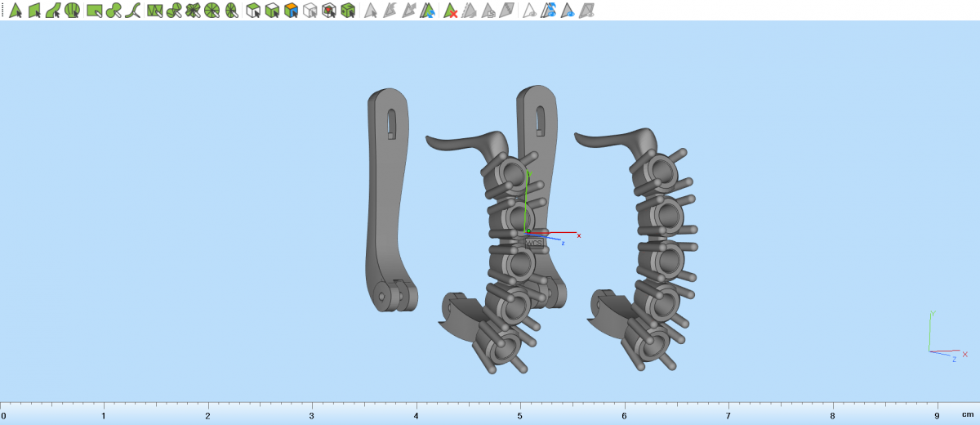Click the invert selection triangle icon
The width and height of the screenshot is (980, 425).
[428, 11]
